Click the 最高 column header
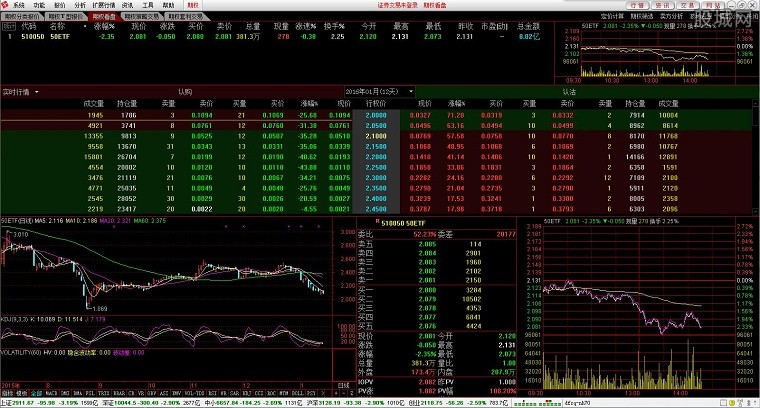Image resolution: width=760 pixels, height=408 pixels. point(400,27)
